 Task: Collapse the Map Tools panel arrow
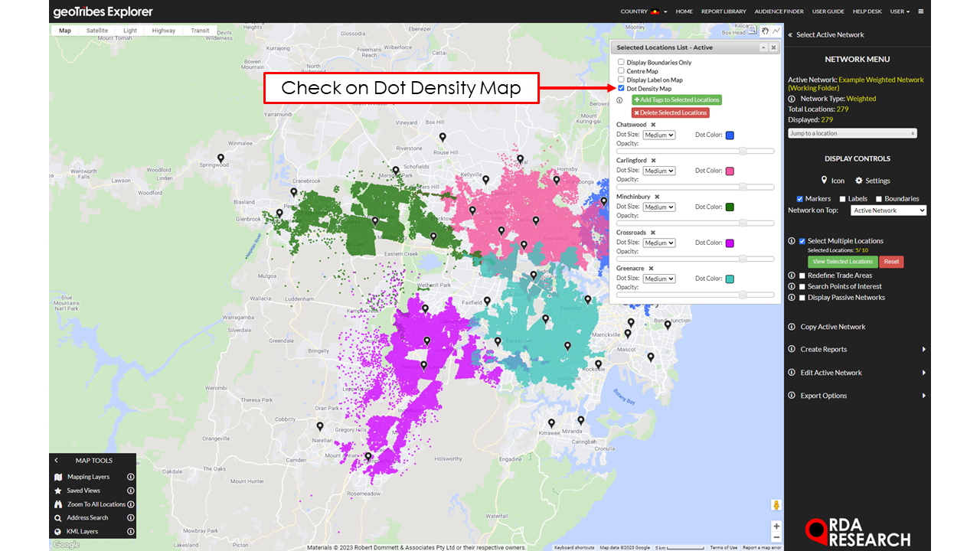click(57, 461)
